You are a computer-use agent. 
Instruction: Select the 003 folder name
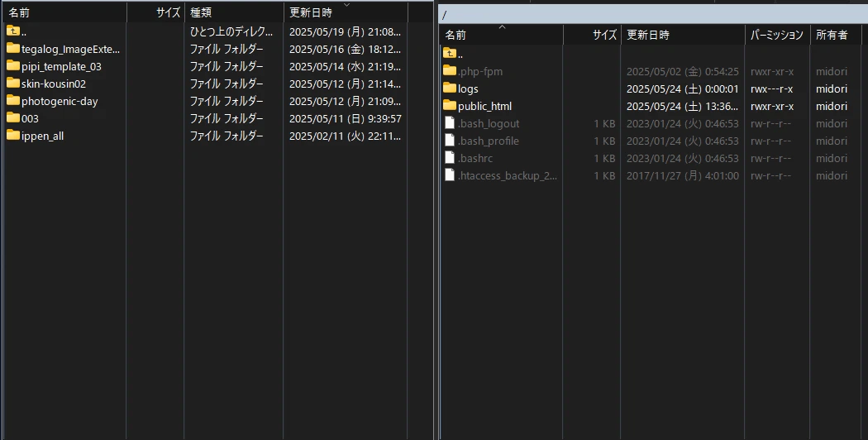[30, 118]
